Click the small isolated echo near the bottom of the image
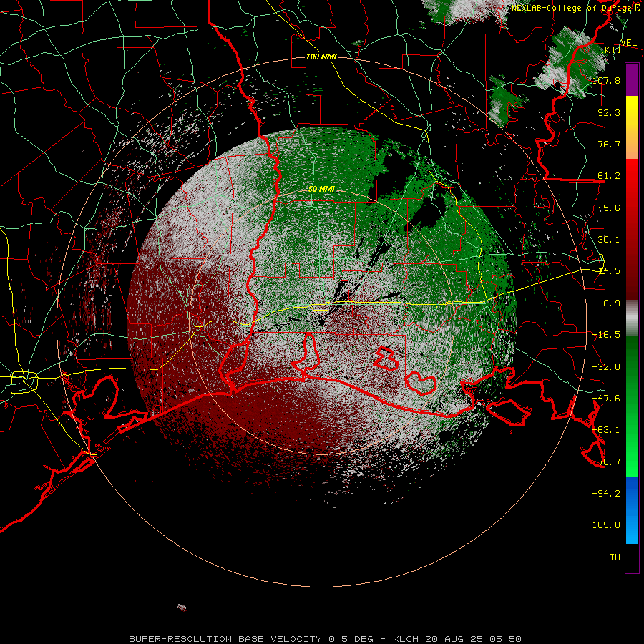This screenshot has height=644, width=644. [x=182, y=608]
